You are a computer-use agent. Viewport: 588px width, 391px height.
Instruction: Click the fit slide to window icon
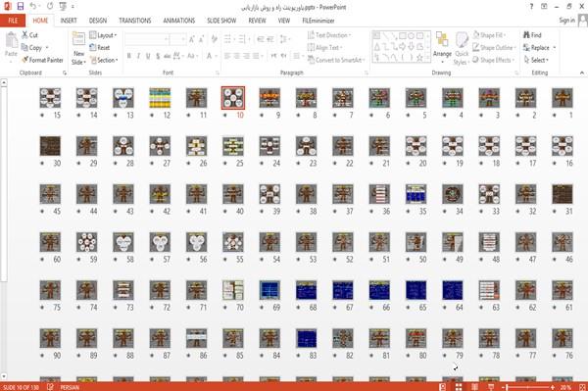click(x=582, y=387)
